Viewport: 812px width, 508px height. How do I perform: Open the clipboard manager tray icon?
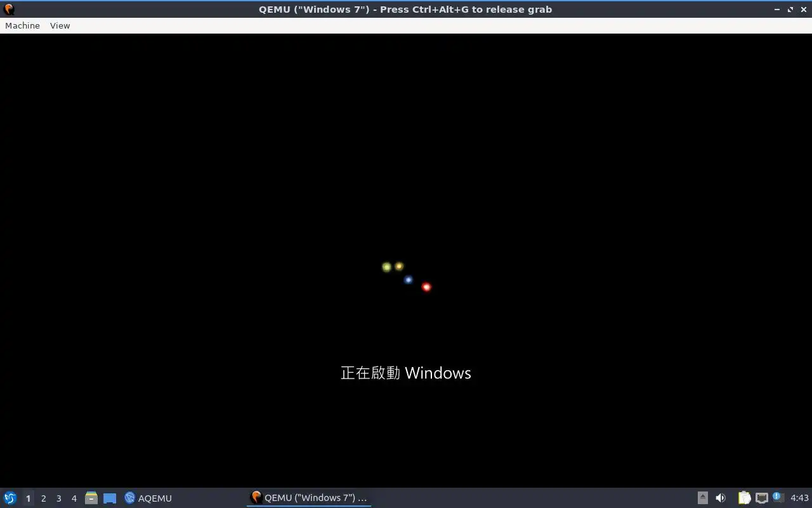[744, 498]
